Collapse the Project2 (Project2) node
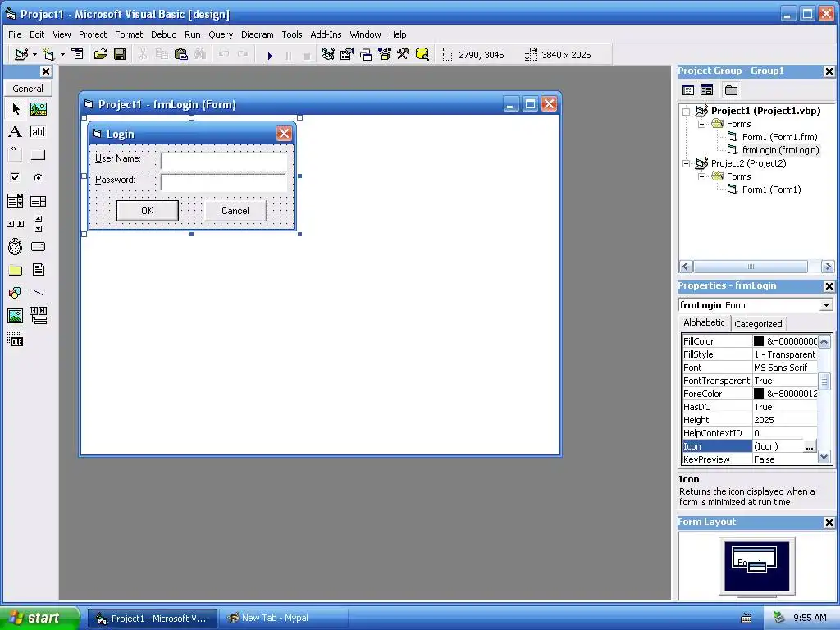 point(687,163)
